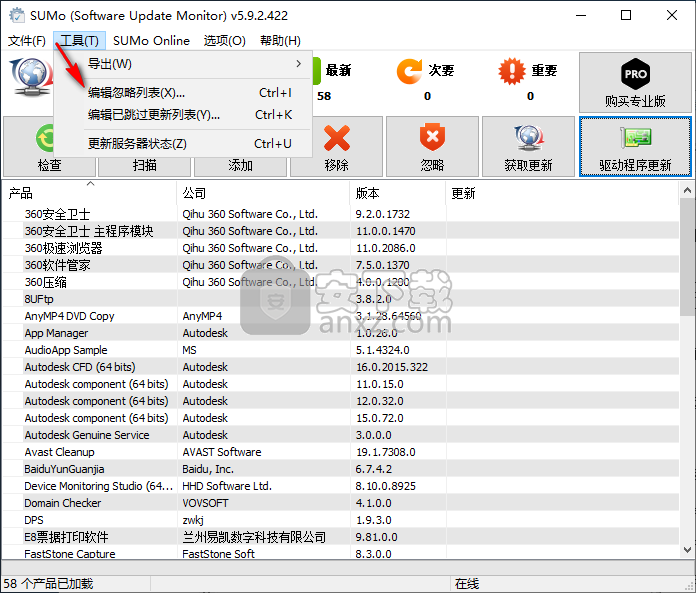Sort by the 公司 column header
Screen dimensions: 696x593
pyautogui.click(x=264, y=193)
